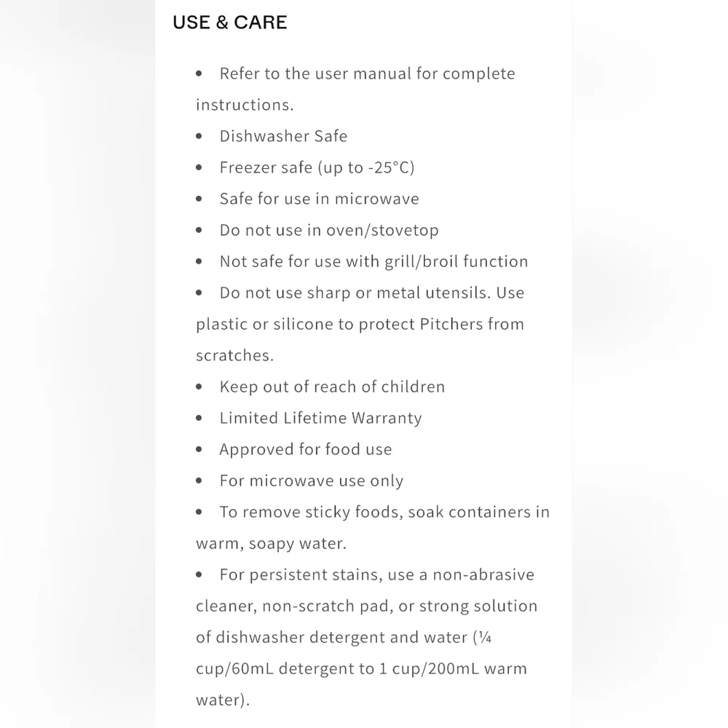Click the Limited Lifetime Warranty item
This screenshot has height=728, width=728.
pyautogui.click(x=321, y=418)
